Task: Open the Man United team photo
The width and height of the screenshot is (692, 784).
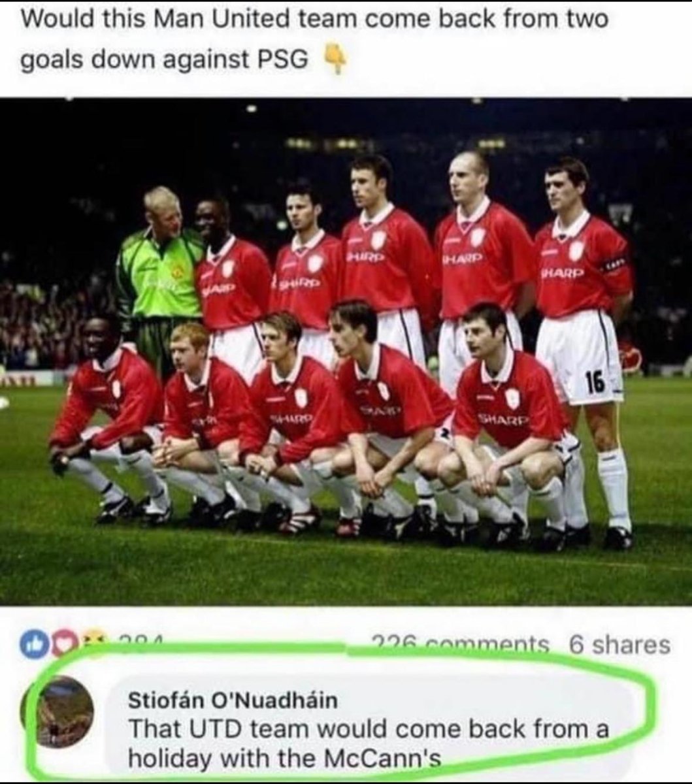Action: [346, 352]
